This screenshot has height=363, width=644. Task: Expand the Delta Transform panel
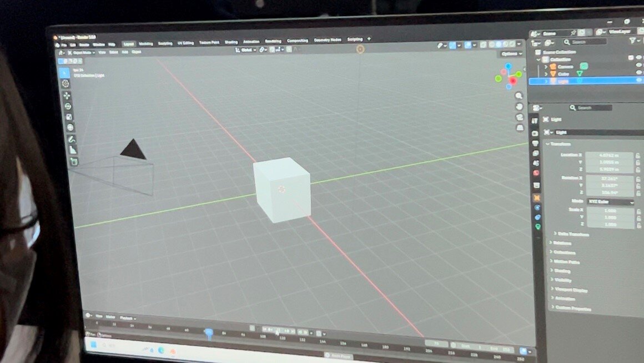572,234
